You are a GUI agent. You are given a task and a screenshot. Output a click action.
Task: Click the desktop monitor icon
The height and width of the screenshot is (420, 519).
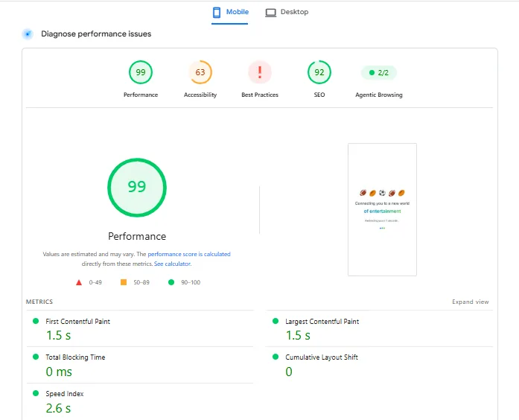(270, 13)
